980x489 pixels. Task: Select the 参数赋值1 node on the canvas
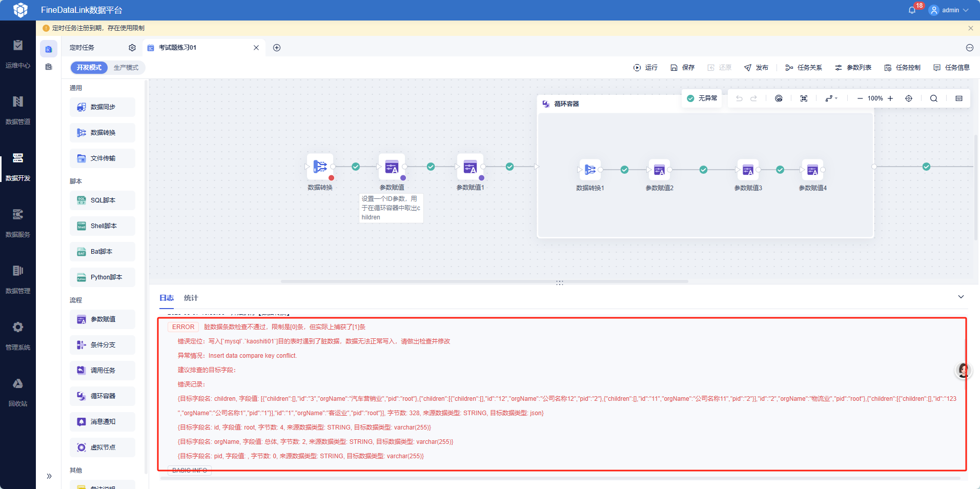(x=470, y=167)
